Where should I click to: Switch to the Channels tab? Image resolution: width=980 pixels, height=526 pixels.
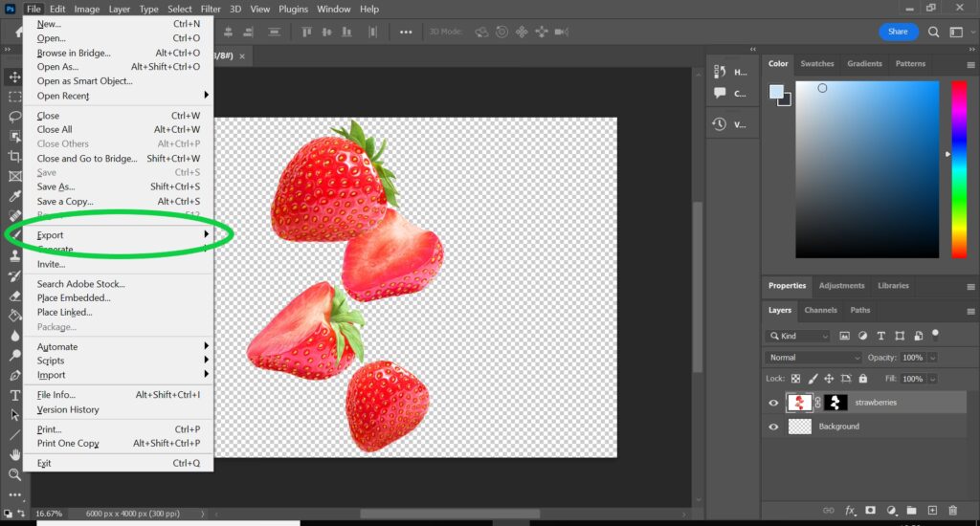tap(820, 310)
